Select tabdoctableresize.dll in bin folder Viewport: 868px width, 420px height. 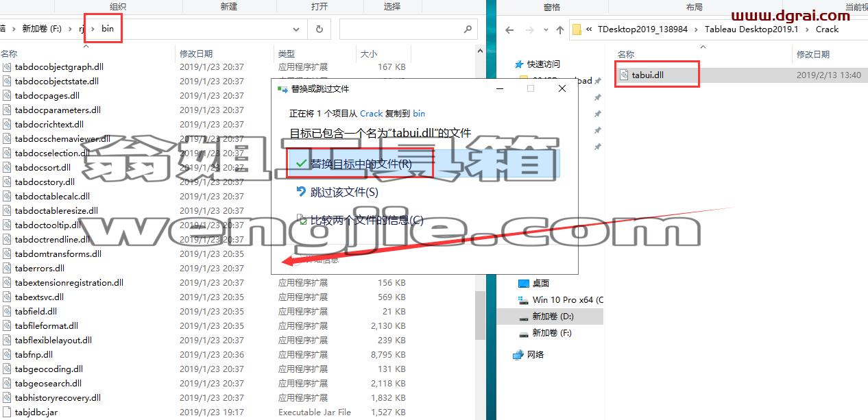[x=56, y=211]
